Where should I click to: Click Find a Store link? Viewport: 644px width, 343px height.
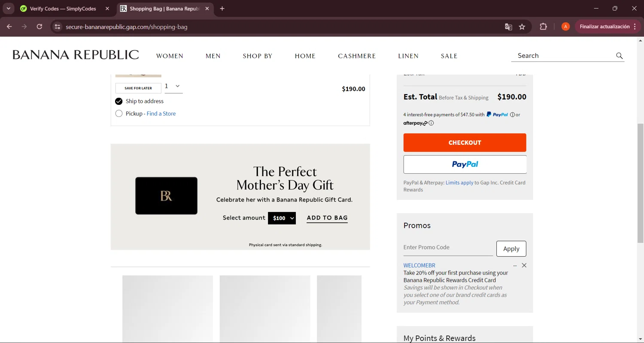[x=161, y=113]
